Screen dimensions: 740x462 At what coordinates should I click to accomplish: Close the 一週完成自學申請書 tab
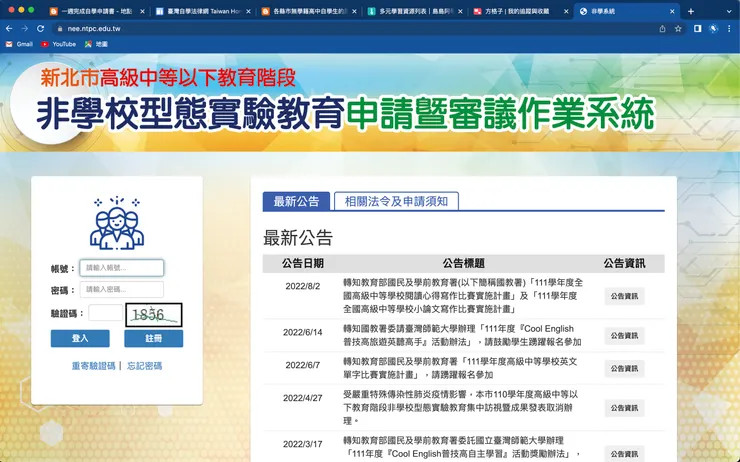[x=142, y=11]
